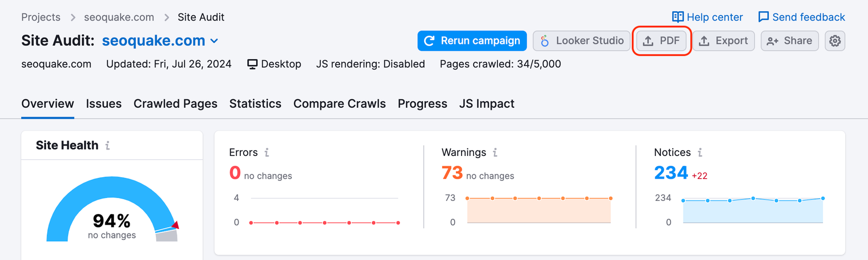Click the Desktop monitor icon
Screen dimensions: 868x260
252,64
